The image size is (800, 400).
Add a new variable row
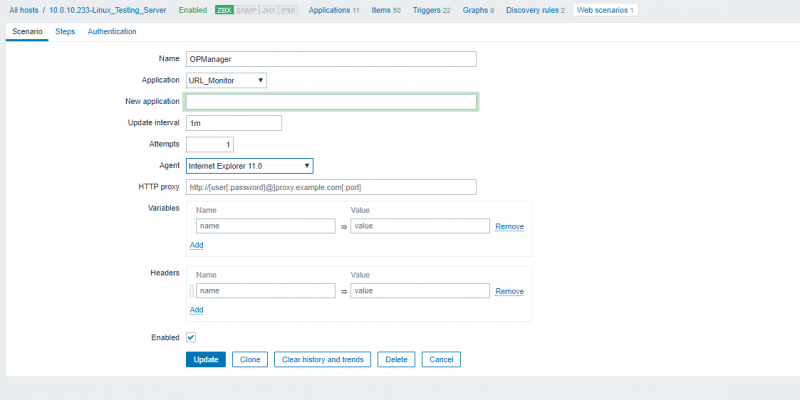pyautogui.click(x=196, y=245)
